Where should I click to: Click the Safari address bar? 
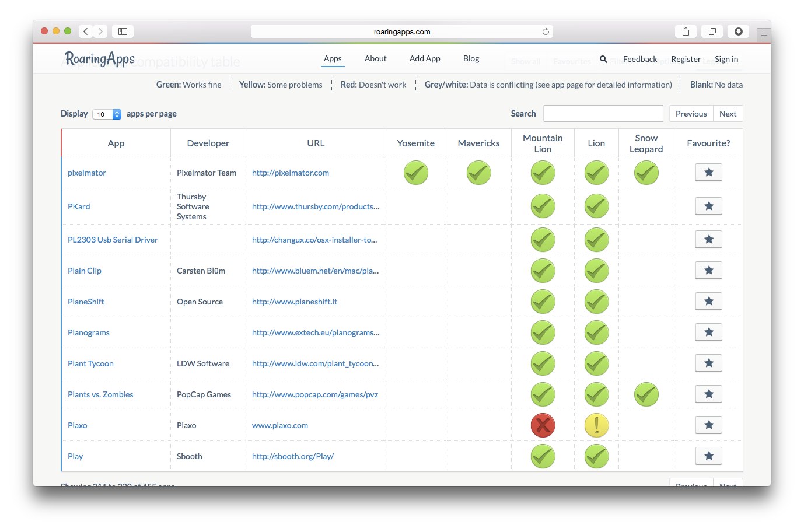pyautogui.click(x=402, y=32)
